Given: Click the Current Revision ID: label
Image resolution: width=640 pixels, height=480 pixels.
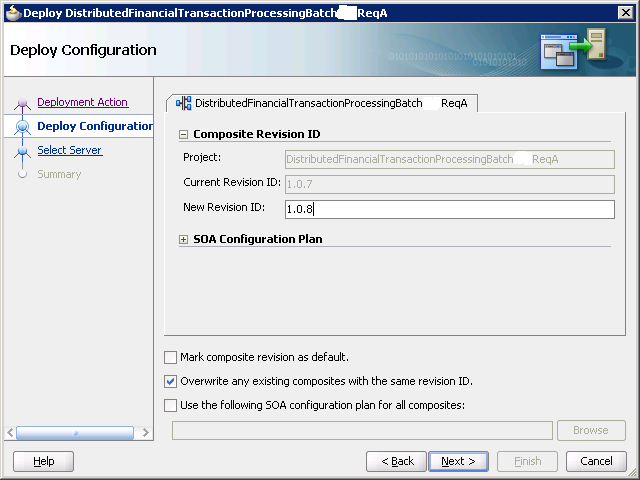Looking at the screenshot, I should [x=232, y=182].
